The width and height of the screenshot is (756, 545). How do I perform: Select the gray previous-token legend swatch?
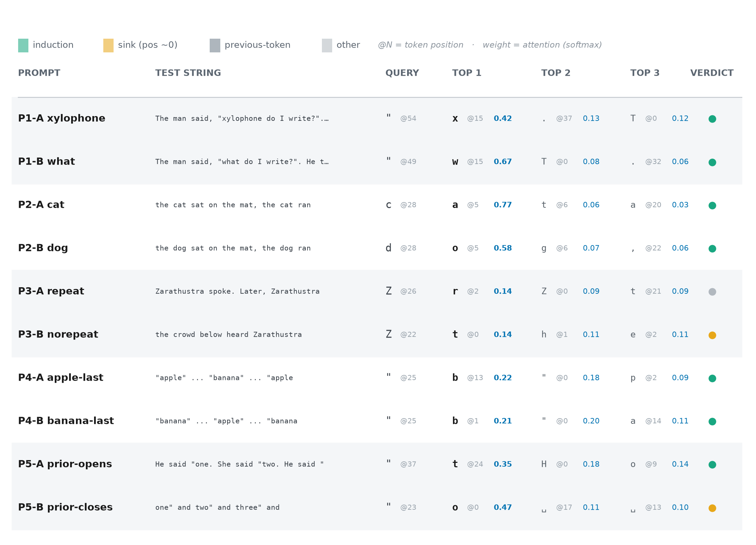pyautogui.click(x=215, y=46)
